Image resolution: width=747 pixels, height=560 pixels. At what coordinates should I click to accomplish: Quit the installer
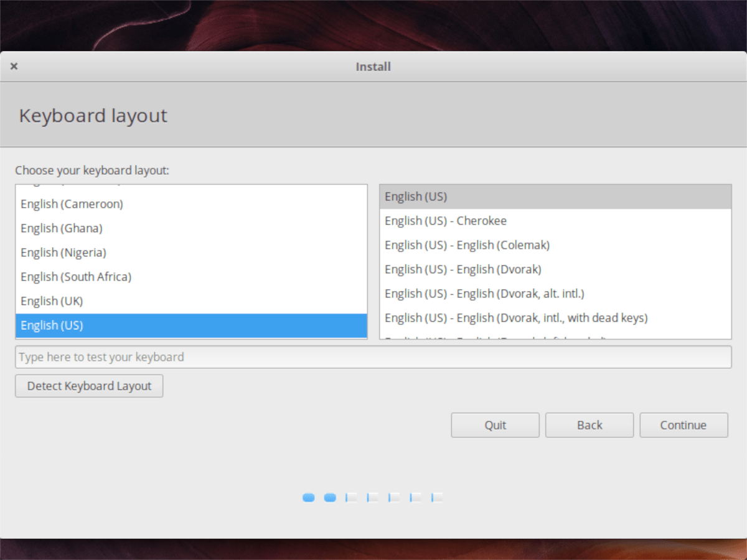(x=496, y=425)
